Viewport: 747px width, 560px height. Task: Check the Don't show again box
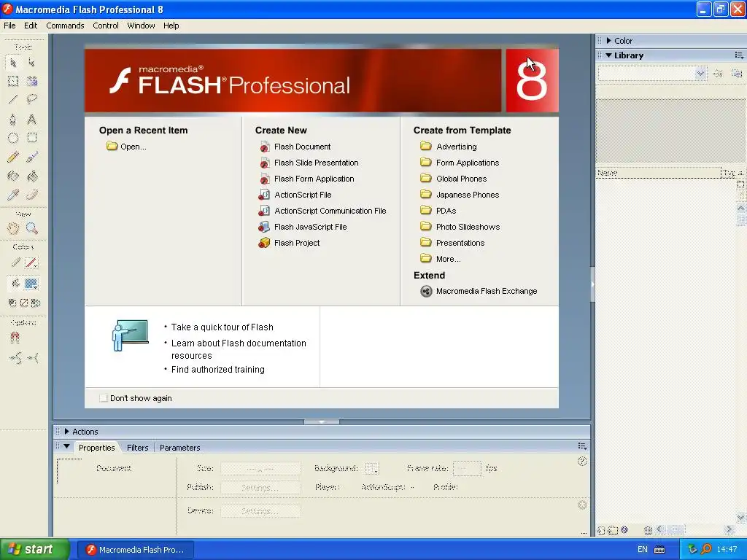click(104, 398)
